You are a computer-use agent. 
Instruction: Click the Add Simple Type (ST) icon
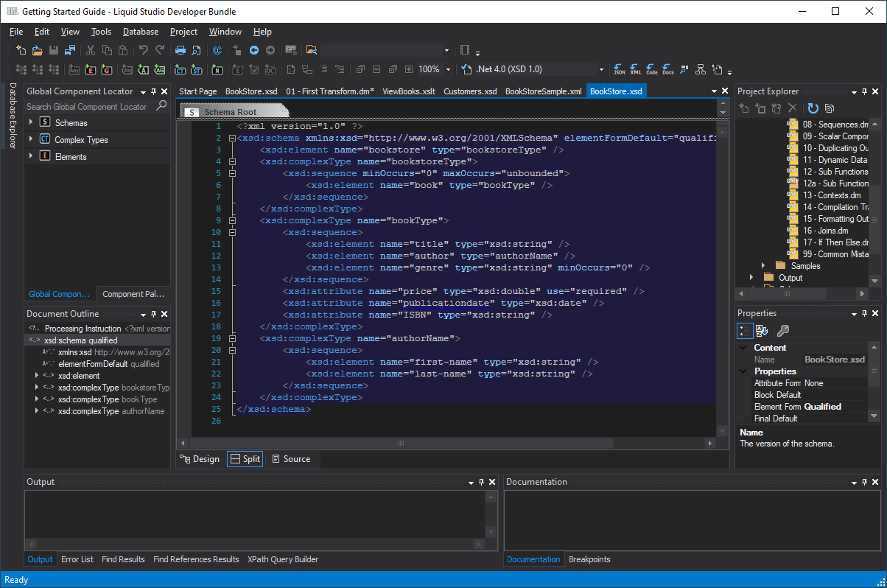tap(197, 69)
